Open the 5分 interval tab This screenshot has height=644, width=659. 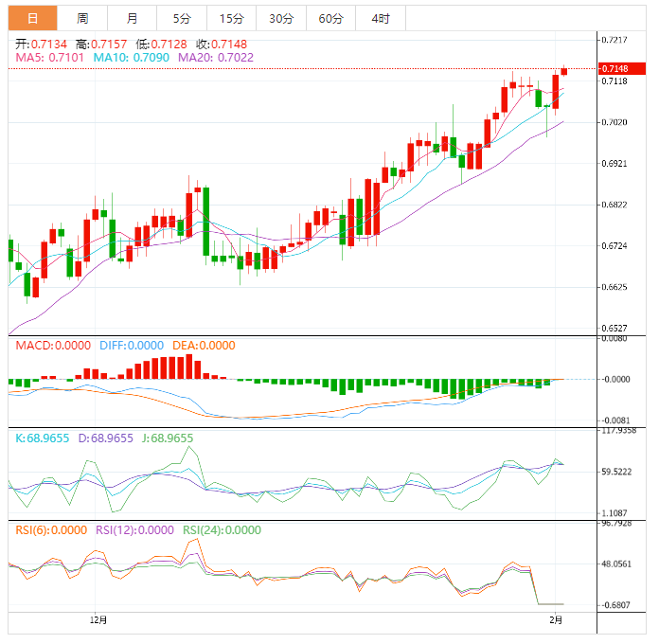coord(181,18)
